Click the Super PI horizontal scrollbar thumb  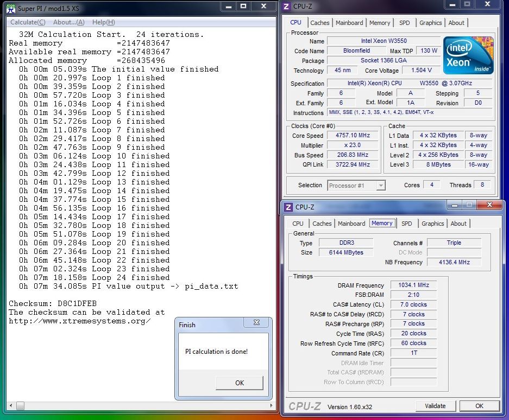click(x=20, y=405)
